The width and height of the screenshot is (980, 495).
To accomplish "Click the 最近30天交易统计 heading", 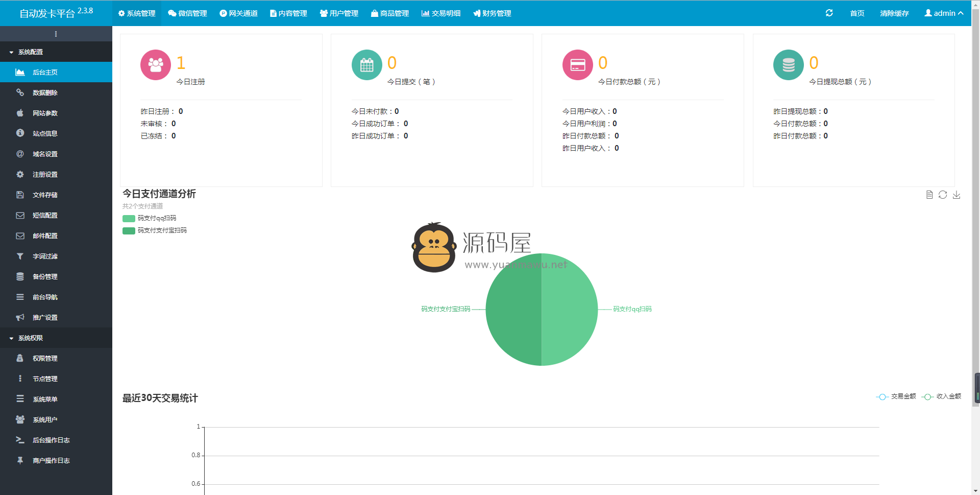I will (160, 398).
